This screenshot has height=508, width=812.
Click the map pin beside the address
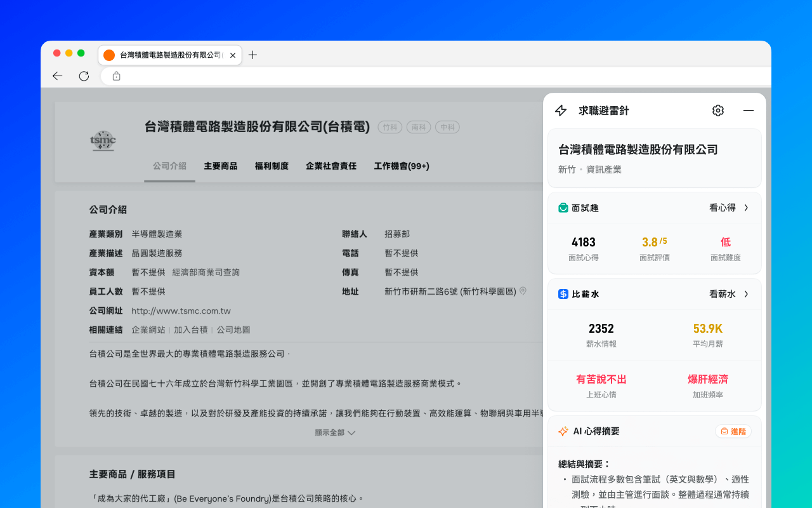[x=523, y=291]
